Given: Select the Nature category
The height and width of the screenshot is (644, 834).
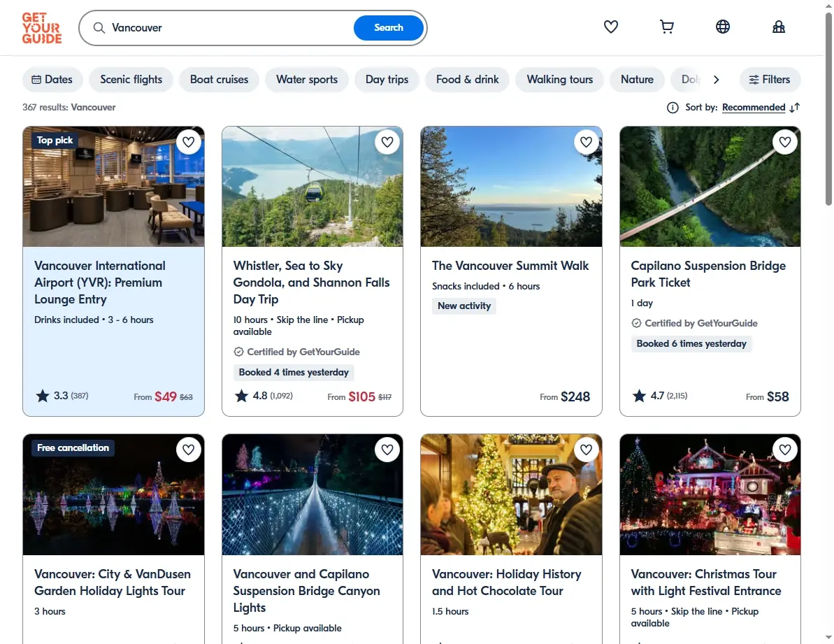Looking at the screenshot, I should [x=637, y=80].
